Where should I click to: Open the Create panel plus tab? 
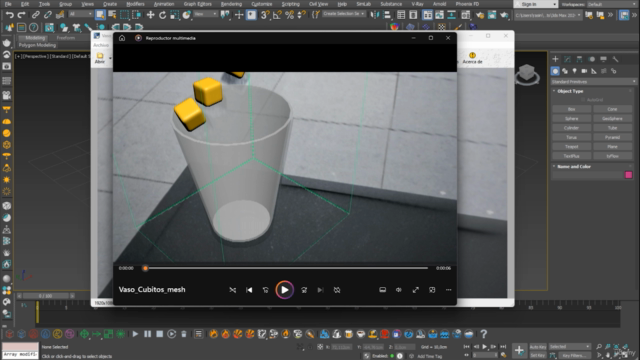pos(556,59)
